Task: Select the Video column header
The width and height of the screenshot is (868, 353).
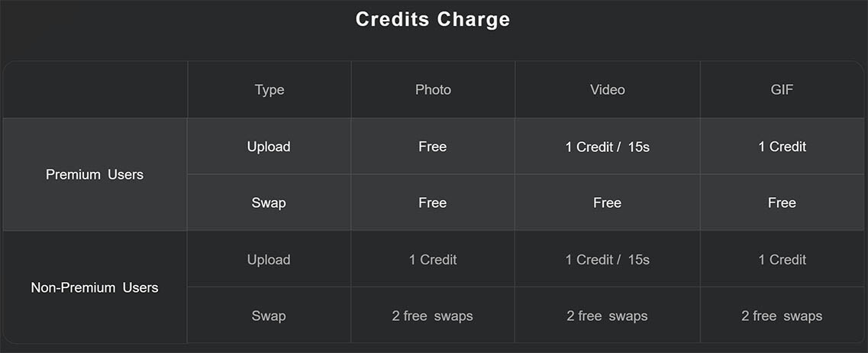Action: point(607,89)
